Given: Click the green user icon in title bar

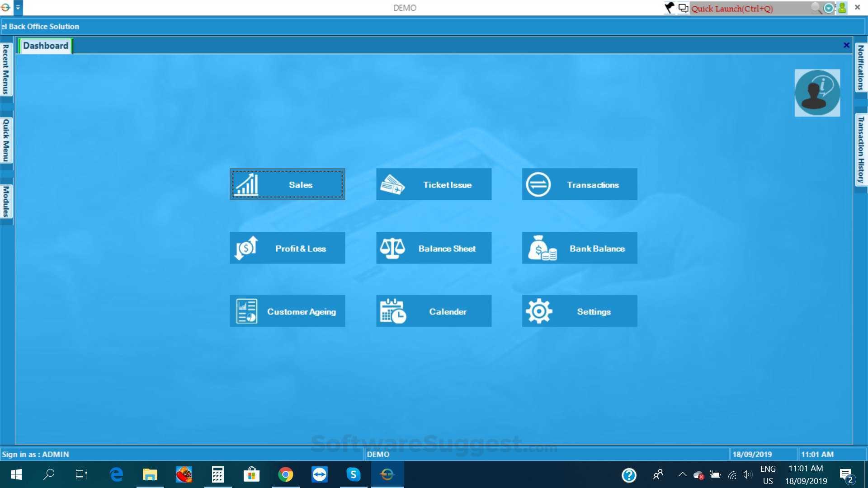Looking at the screenshot, I should pyautogui.click(x=842, y=8).
